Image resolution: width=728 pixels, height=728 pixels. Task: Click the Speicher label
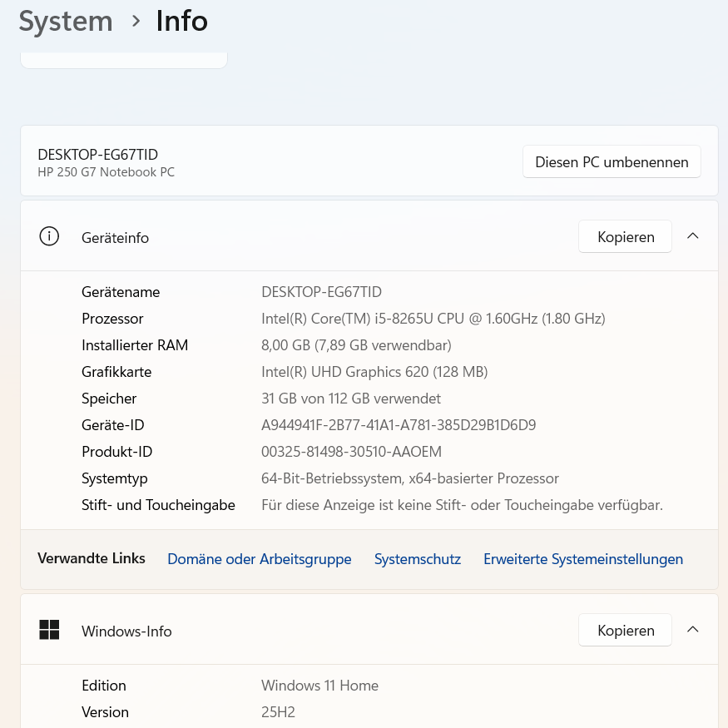point(109,399)
